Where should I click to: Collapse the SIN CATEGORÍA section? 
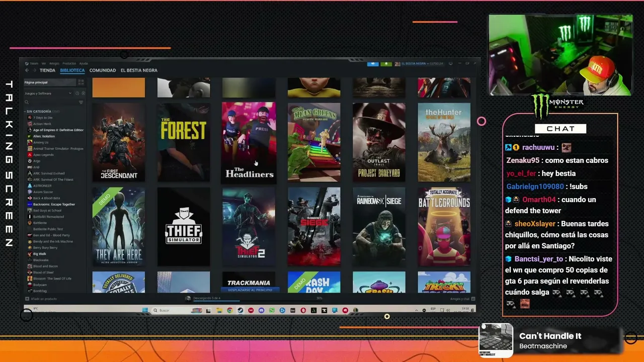[x=25, y=111]
